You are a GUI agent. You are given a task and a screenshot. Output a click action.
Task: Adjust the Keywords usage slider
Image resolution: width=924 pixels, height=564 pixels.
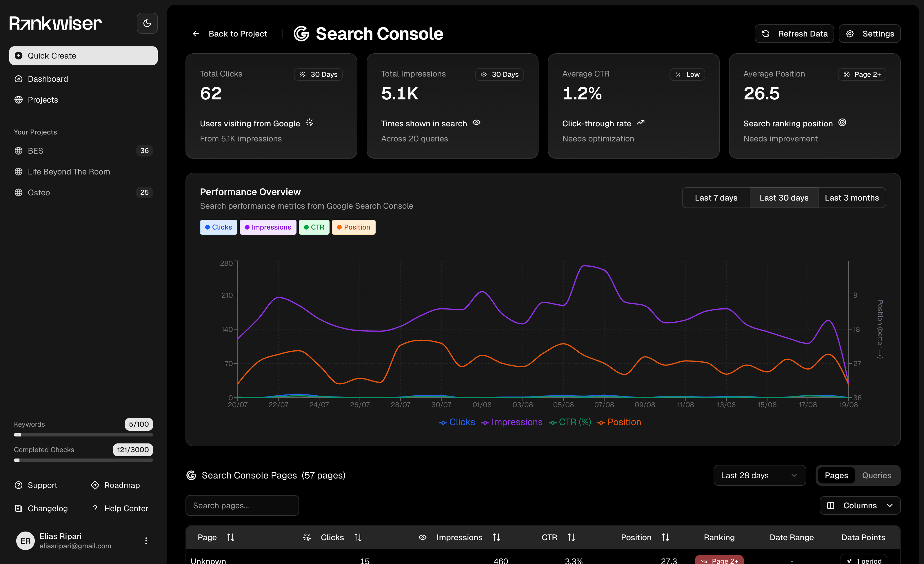pos(83,435)
